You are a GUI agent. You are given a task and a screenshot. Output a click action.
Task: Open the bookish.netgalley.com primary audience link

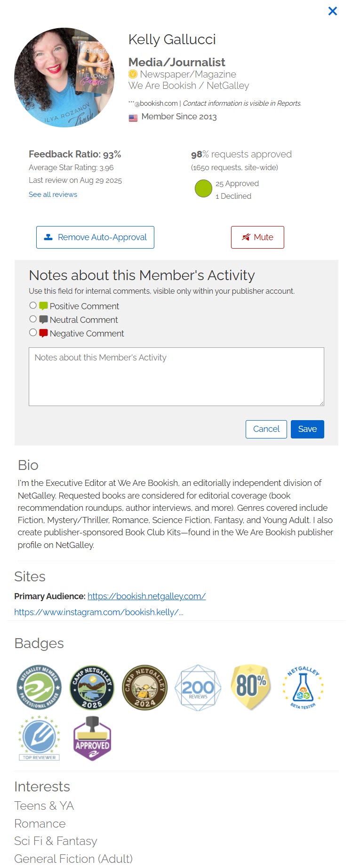(x=147, y=596)
